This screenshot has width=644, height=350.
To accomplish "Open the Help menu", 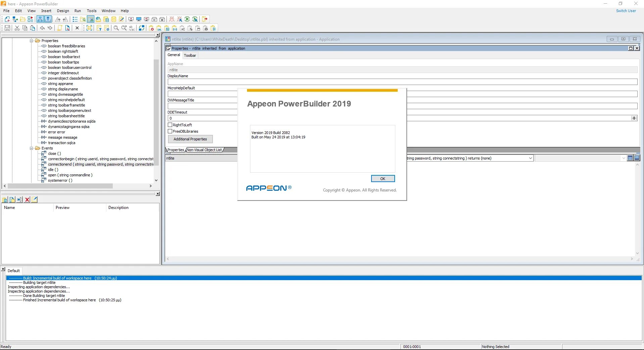I will (125, 11).
